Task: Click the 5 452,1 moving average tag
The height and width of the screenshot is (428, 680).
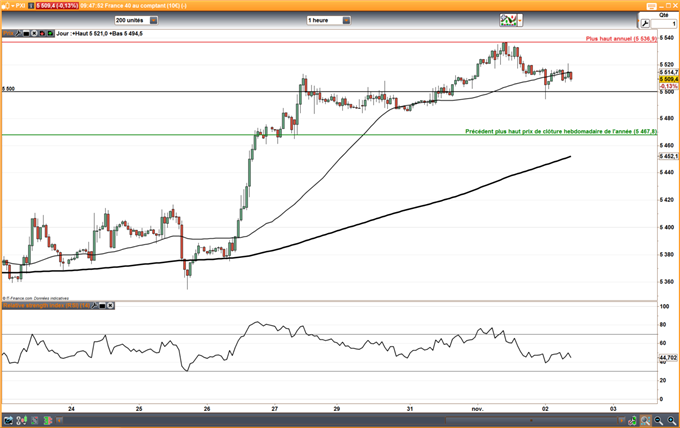Action: (x=669, y=156)
